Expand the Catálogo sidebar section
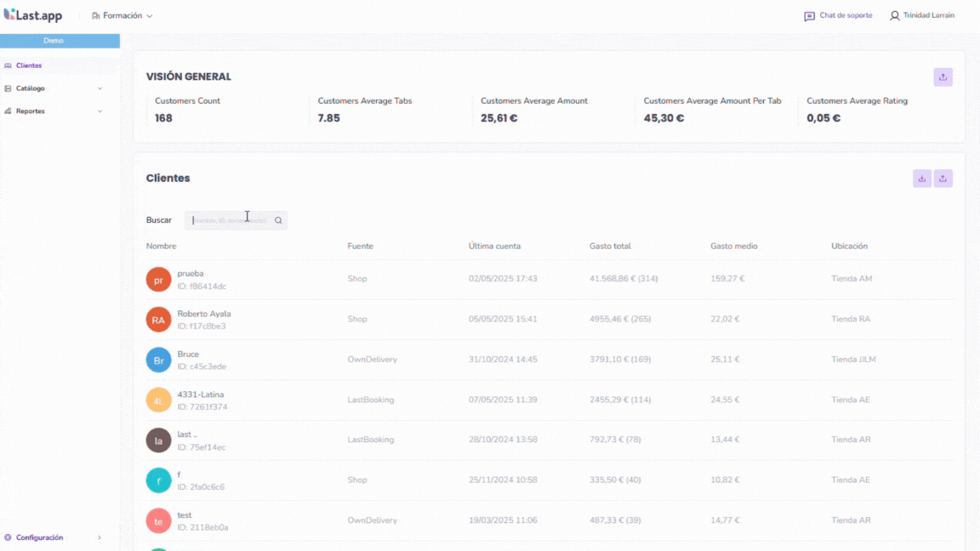Screen dimensions: 980x551 100,88
